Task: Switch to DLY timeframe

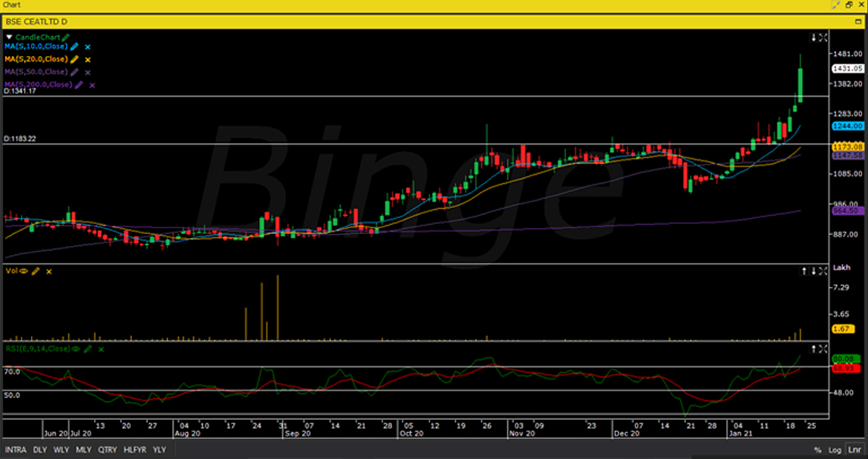Action: click(40, 450)
